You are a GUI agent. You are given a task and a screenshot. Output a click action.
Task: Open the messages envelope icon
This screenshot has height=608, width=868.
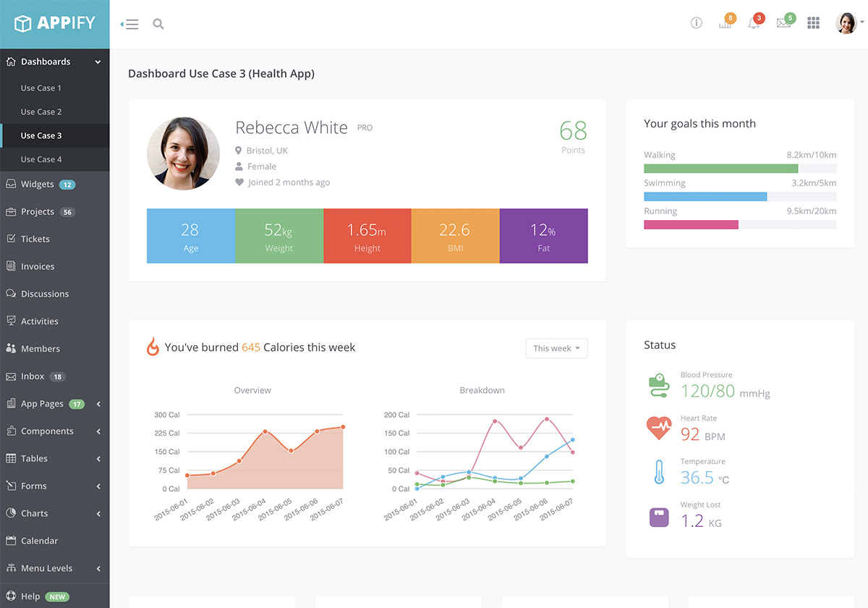(x=783, y=22)
